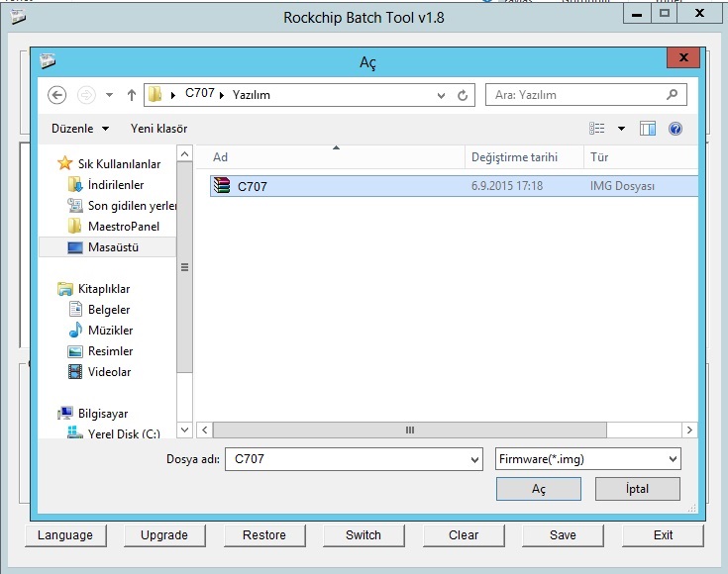
Task: Click the Müzikler music note icon
Action: click(x=75, y=330)
